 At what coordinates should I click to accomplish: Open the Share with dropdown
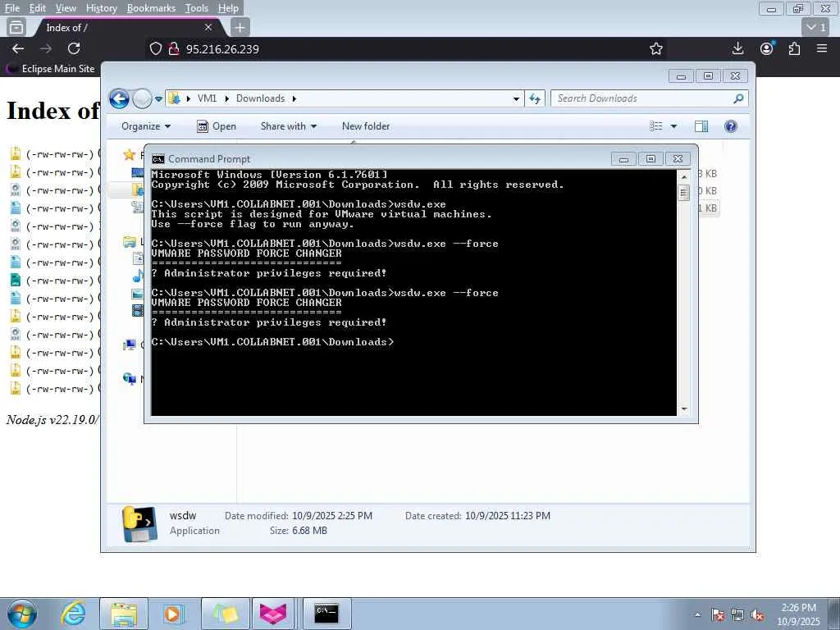pos(288,126)
